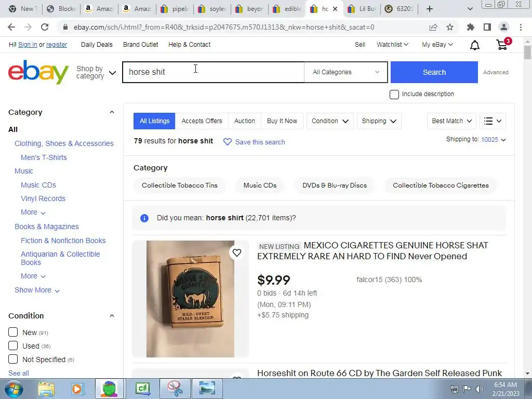
Task: Open a new browser tab
Action: point(430,9)
